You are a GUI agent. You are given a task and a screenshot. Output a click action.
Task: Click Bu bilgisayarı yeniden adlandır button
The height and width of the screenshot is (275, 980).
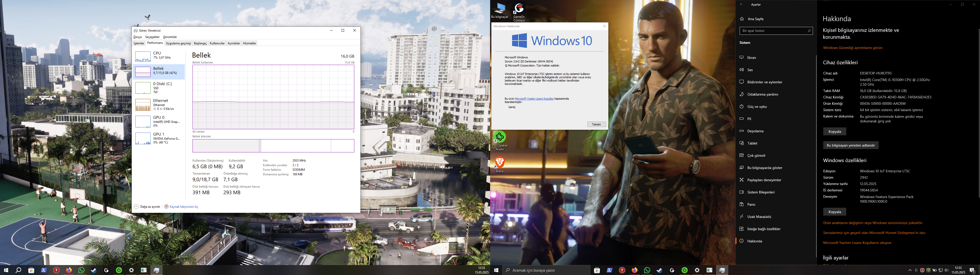click(851, 146)
